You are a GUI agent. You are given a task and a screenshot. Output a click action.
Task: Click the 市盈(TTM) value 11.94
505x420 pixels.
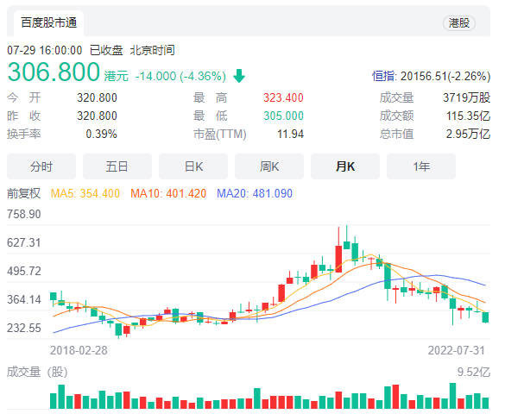pyautogui.click(x=291, y=134)
